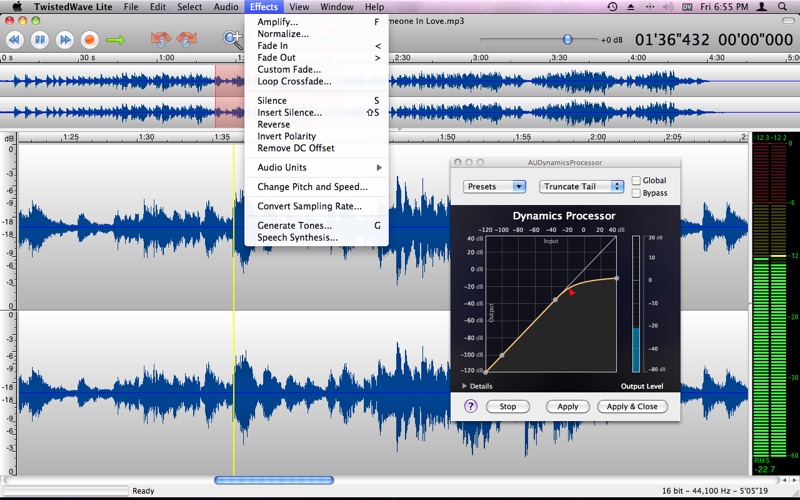Click the green arrow toolbar icon
800x500 pixels.
pyautogui.click(x=116, y=40)
